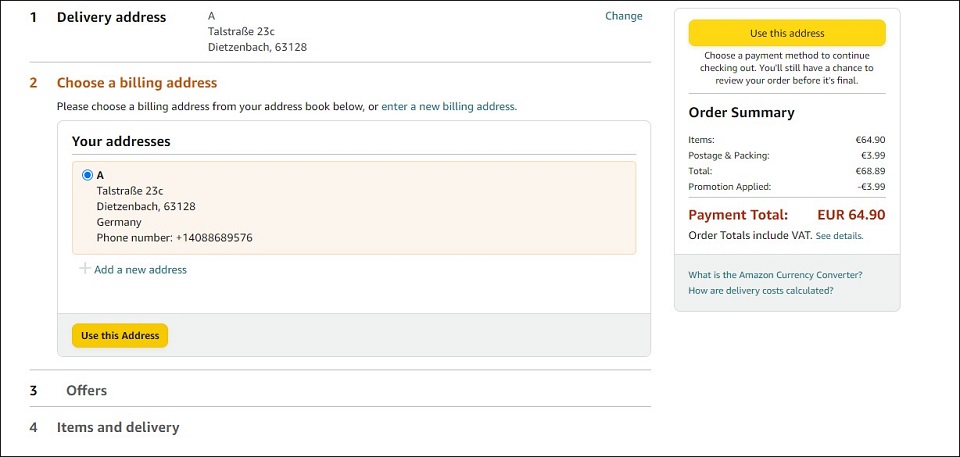Open the 'See details' VAT link
The width and height of the screenshot is (960, 457).
pyautogui.click(x=838, y=236)
